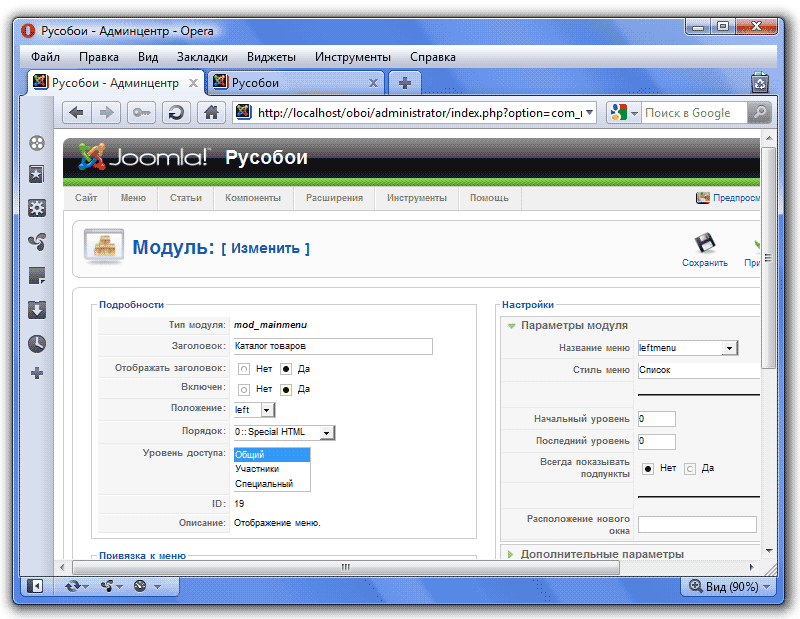This screenshot has width=800, height=619.
Task: Open the History clock panel in sidebar
Action: point(37,343)
